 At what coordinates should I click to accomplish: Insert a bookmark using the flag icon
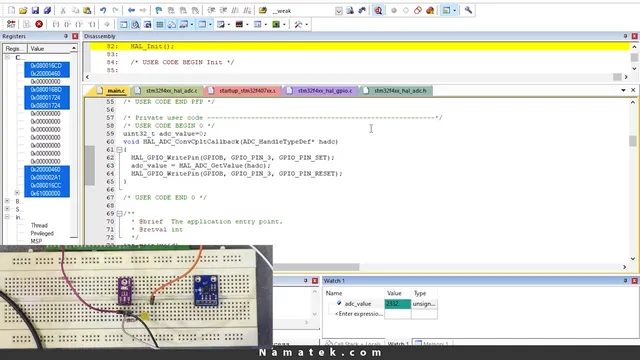159,11
